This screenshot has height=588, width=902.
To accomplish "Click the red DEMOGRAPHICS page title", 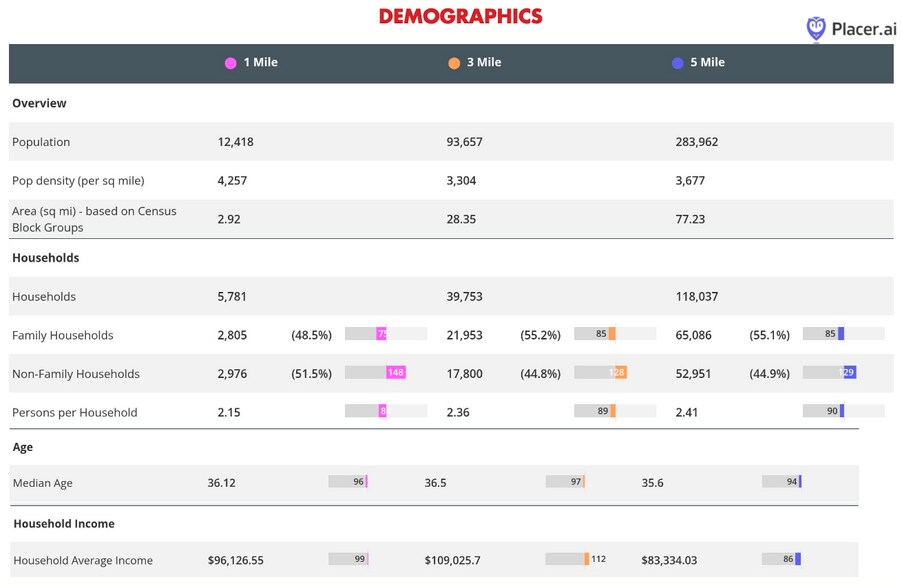I will click(460, 16).
